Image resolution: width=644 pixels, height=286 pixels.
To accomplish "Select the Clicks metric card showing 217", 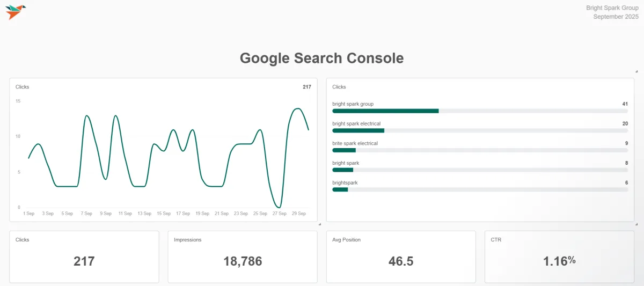I will point(84,257).
